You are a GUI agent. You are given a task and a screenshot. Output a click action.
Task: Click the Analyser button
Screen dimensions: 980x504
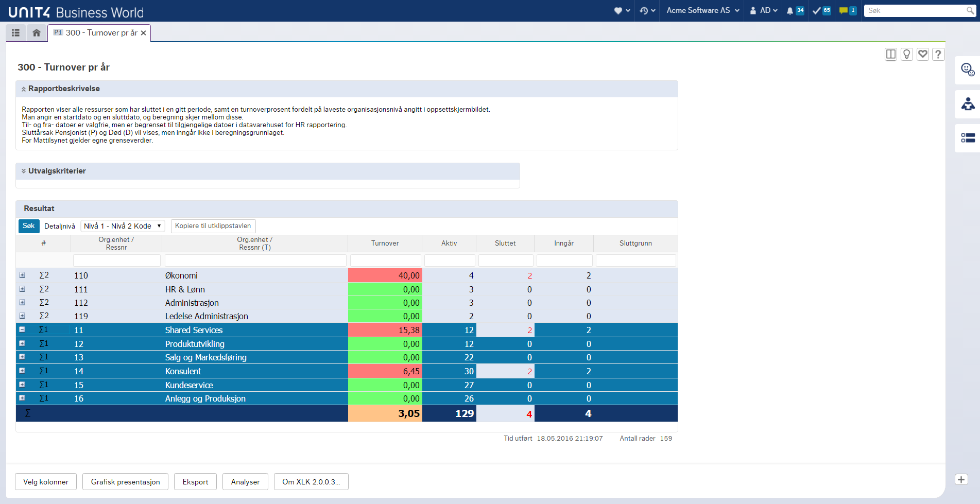click(246, 482)
